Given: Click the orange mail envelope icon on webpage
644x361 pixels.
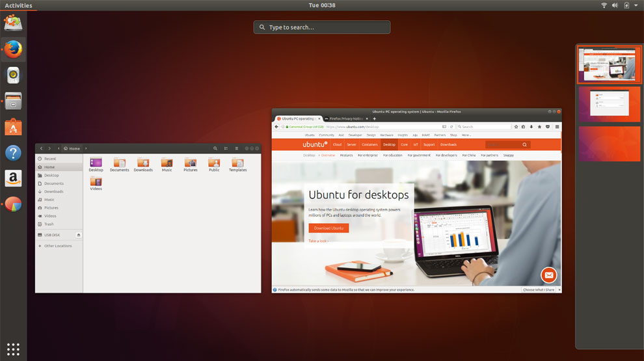Looking at the screenshot, I should [549, 275].
